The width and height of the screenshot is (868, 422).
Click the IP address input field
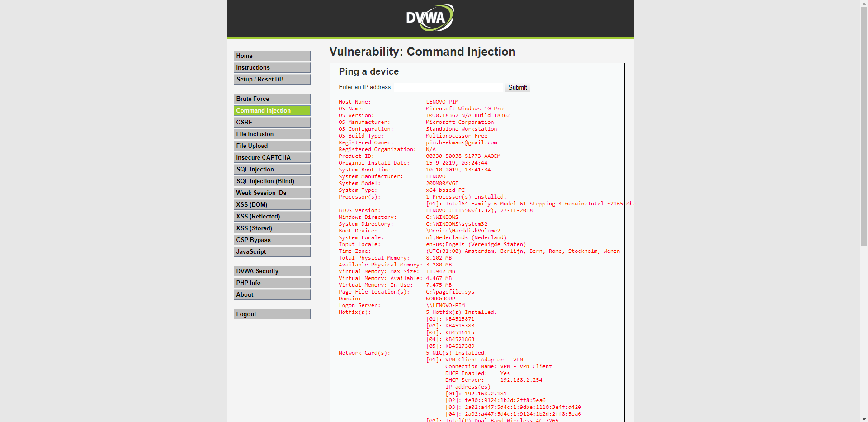(x=448, y=87)
